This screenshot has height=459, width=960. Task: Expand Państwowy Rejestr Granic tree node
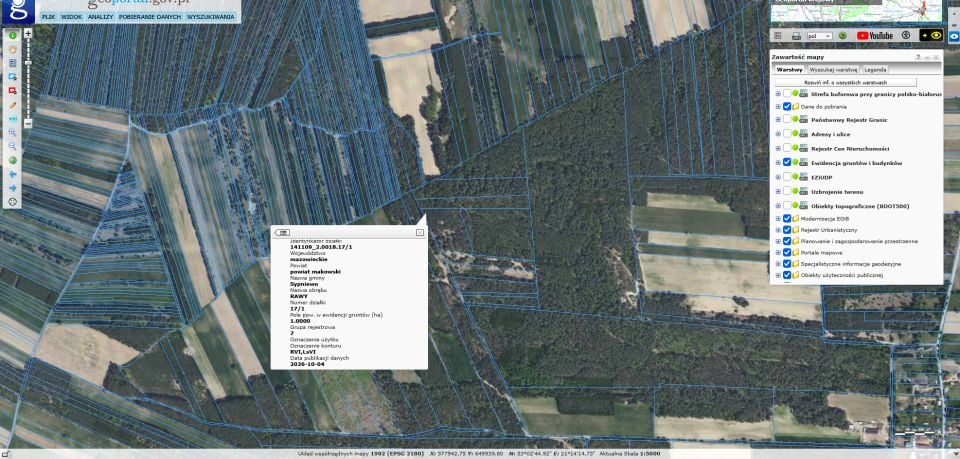coord(778,120)
